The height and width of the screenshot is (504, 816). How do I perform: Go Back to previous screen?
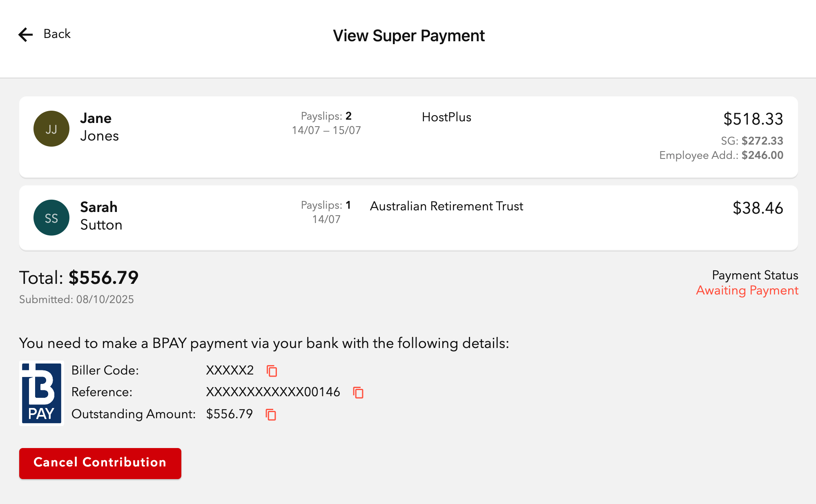57,34
